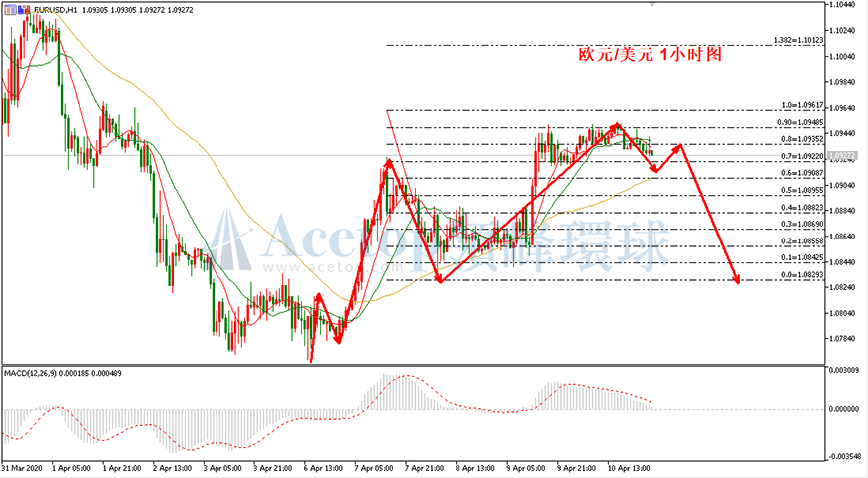Click the 6 Apr 13:00 time label
Screen dimensions: 868x478
324,469
